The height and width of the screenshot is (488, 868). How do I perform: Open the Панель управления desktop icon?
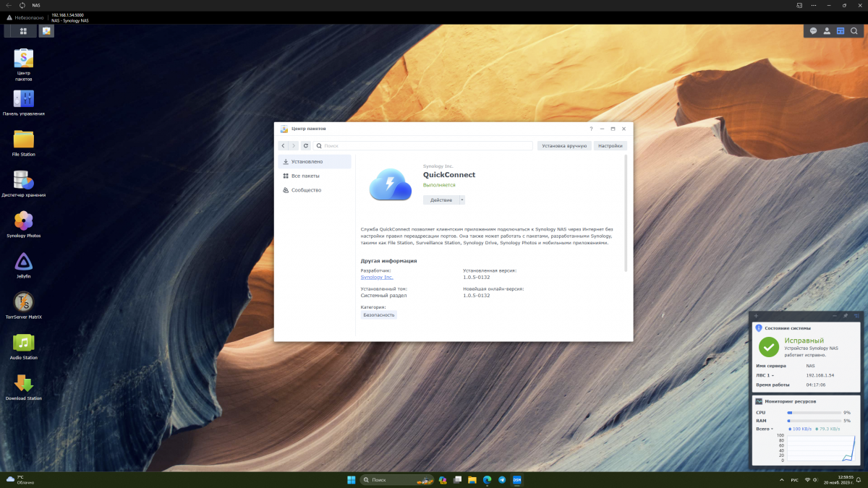(x=24, y=103)
